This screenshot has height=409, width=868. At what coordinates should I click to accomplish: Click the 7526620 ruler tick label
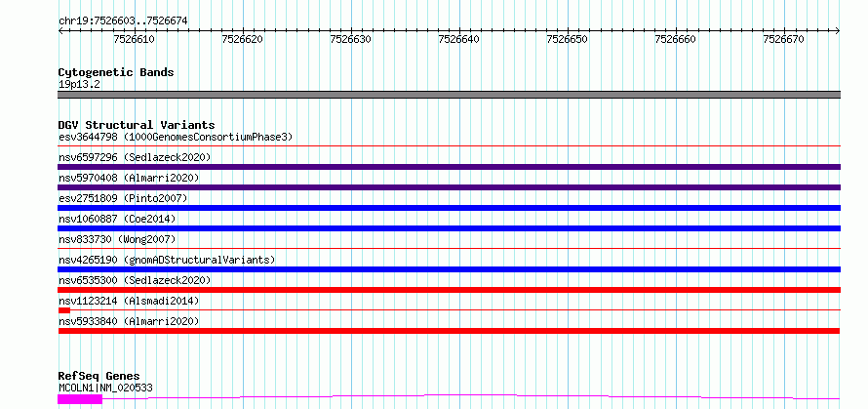242,39
